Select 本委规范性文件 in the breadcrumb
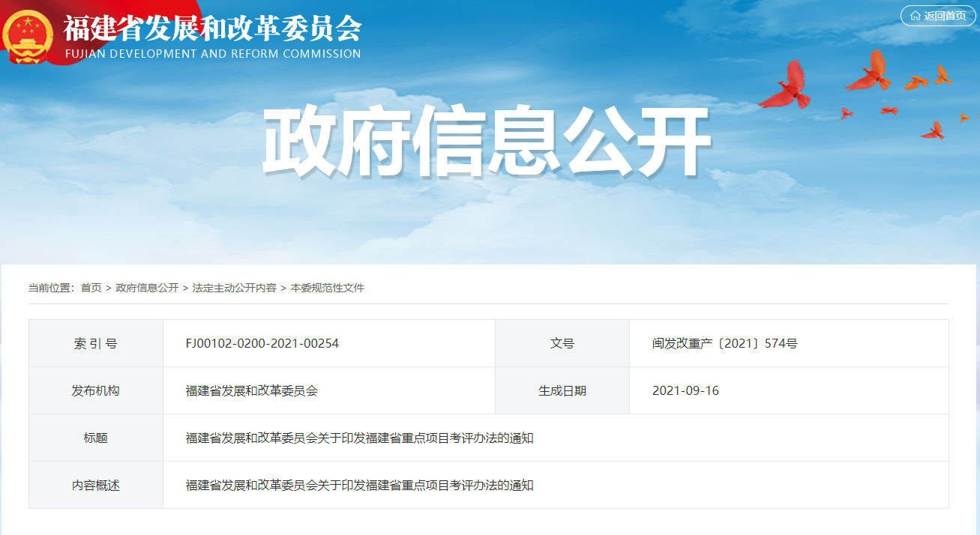 pos(327,288)
